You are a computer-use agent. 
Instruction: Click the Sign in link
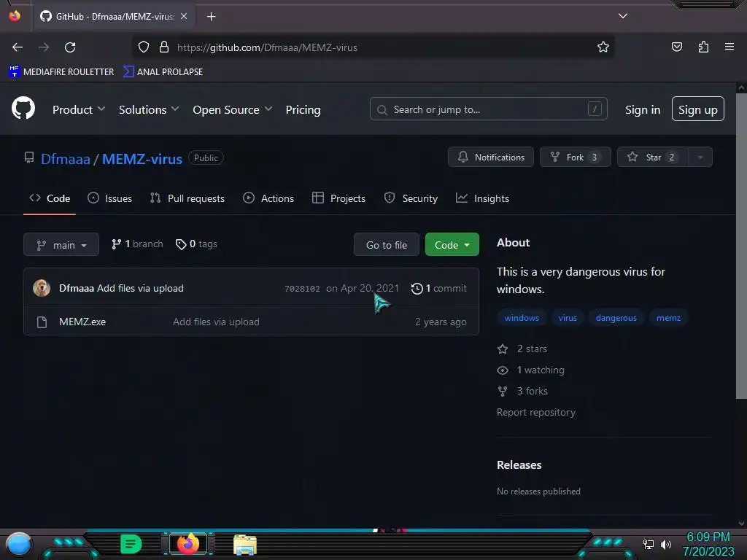coord(643,109)
